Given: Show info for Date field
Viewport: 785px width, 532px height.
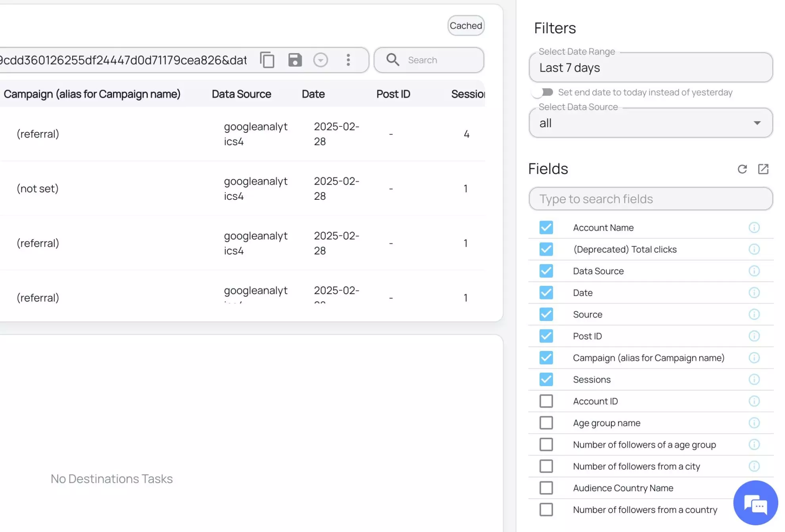Looking at the screenshot, I should [x=754, y=293].
